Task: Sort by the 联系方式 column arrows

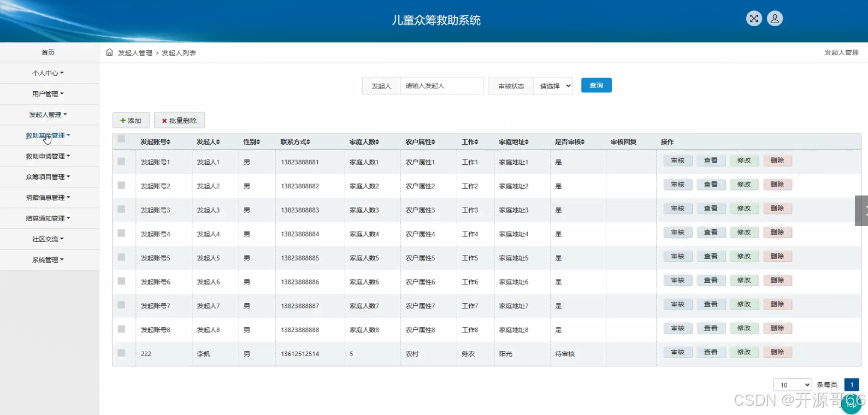Action: pos(308,142)
